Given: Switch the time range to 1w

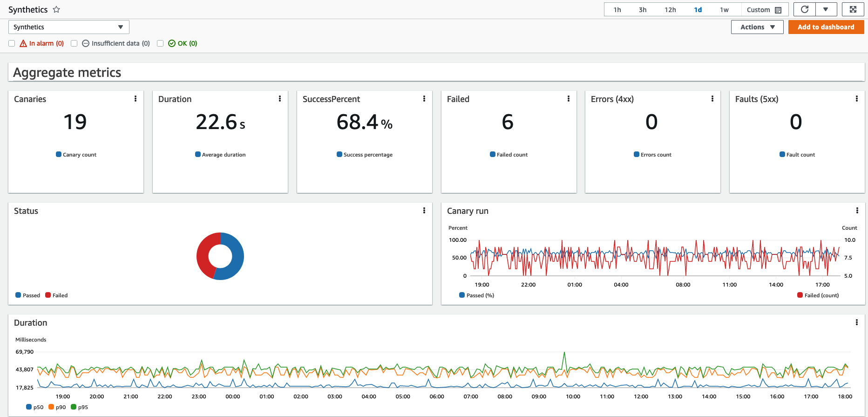Looking at the screenshot, I should (x=724, y=10).
